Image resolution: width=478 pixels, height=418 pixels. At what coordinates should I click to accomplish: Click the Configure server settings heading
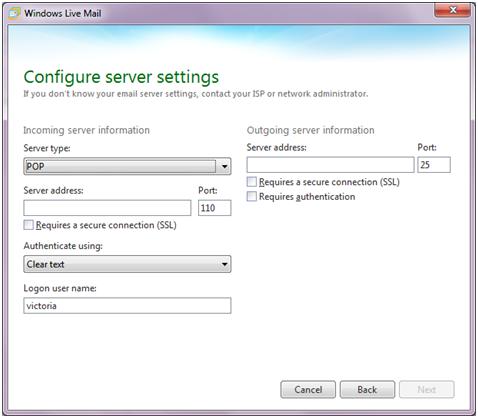(x=121, y=77)
